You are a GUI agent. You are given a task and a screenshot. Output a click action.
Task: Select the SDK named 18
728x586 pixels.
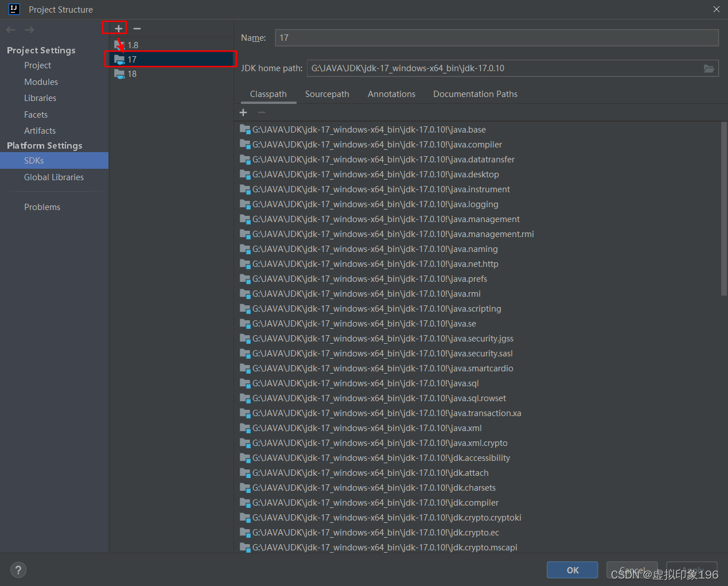coord(133,73)
